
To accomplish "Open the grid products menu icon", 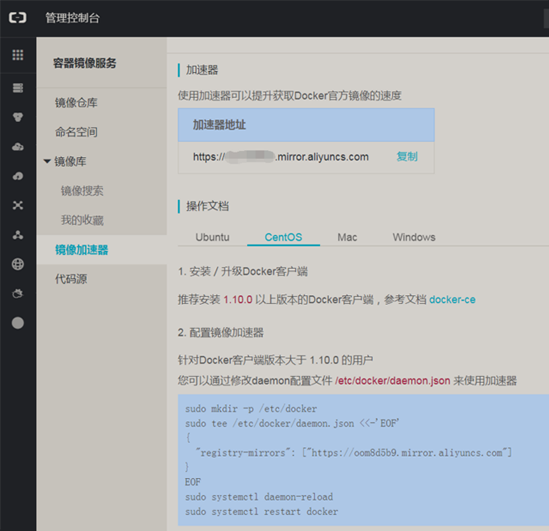I will tap(18, 55).
